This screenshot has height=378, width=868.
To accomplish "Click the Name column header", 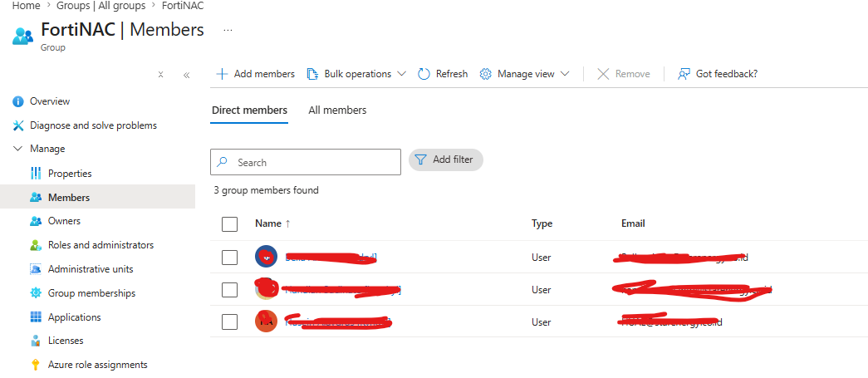I will tap(268, 223).
